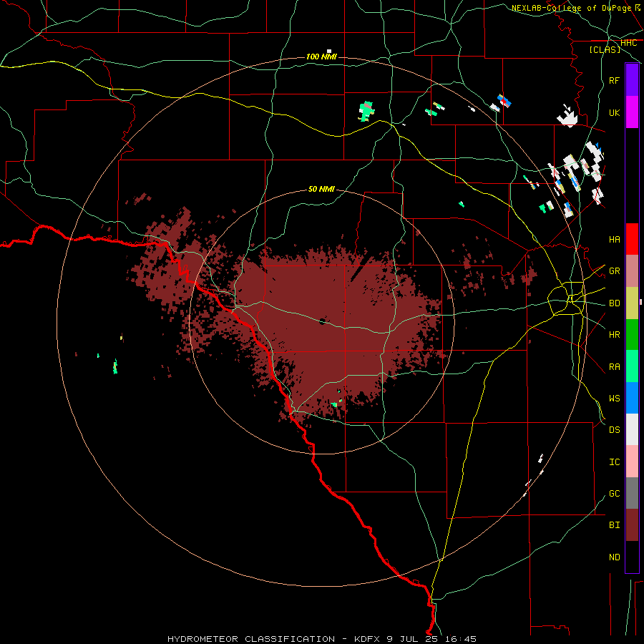Click the 'ND' legend label
644x644 pixels.
point(614,557)
